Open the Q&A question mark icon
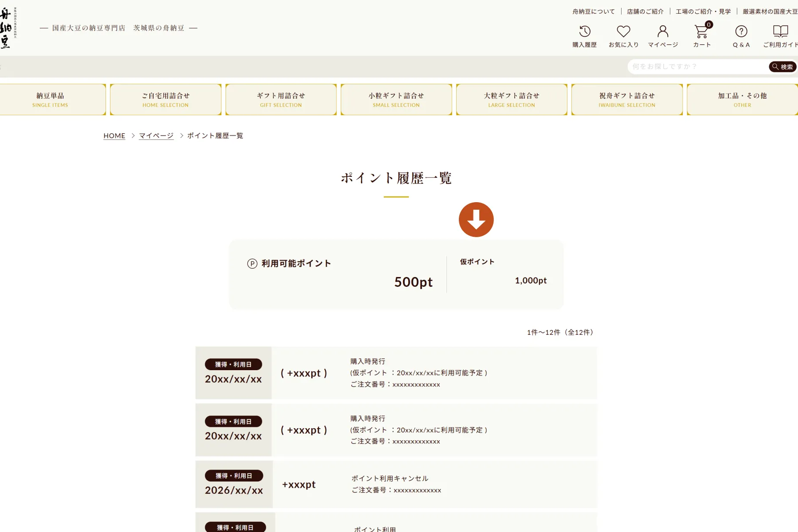The height and width of the screenshot is (532, 798). point(741,31)
